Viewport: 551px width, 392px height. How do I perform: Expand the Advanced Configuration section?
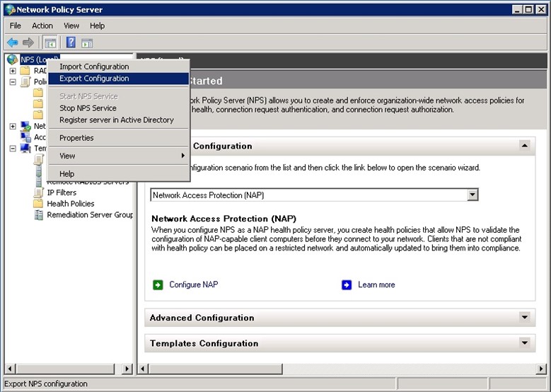point(525,317)
